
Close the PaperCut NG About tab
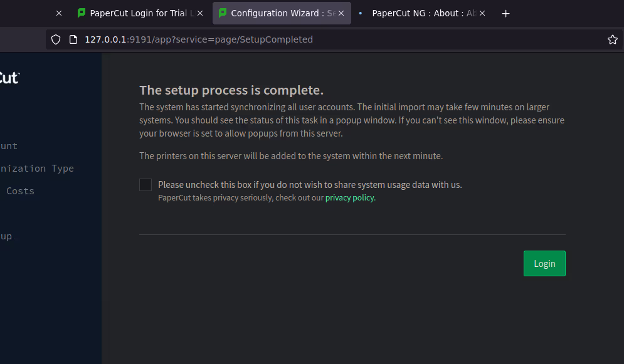click(x=482, y=14)
